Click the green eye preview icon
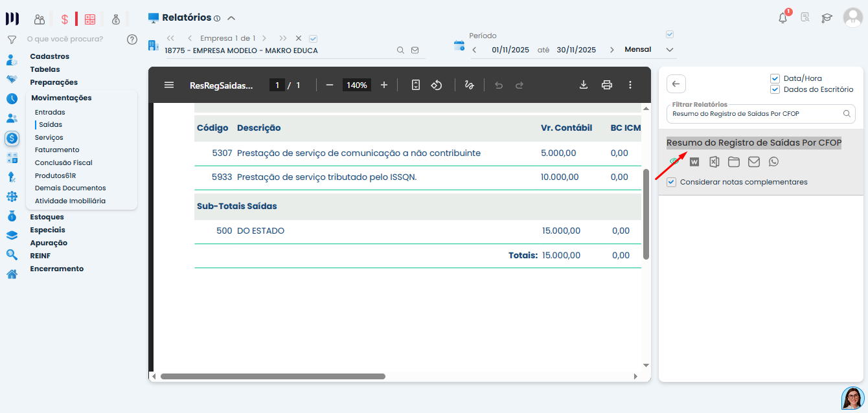This screenshot has height=413, width=868. point(674,162)
